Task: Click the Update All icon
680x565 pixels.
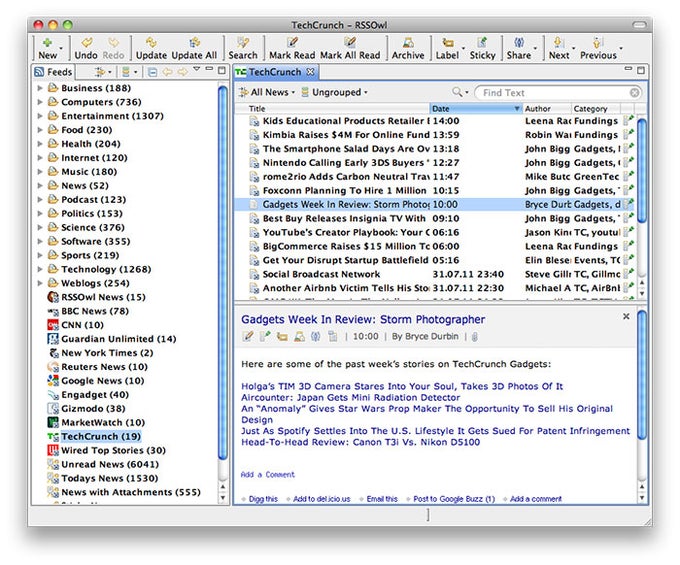Action: (194, 42)
